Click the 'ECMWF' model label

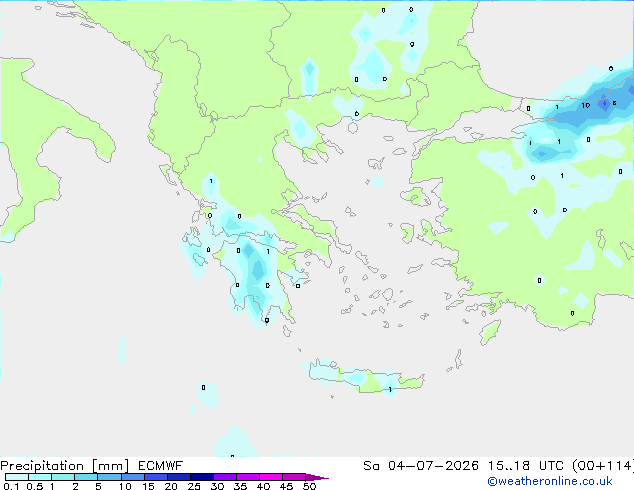pos(161,466)
